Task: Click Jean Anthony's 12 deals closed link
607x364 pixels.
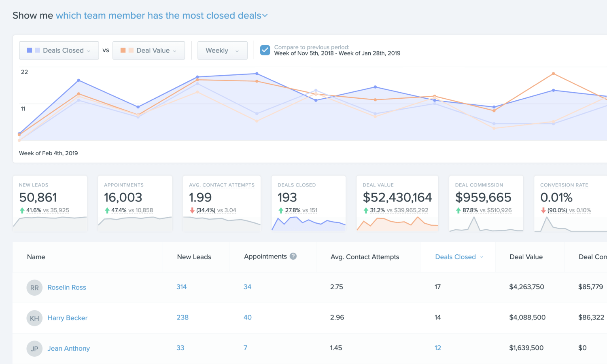Action: (438, 347)
